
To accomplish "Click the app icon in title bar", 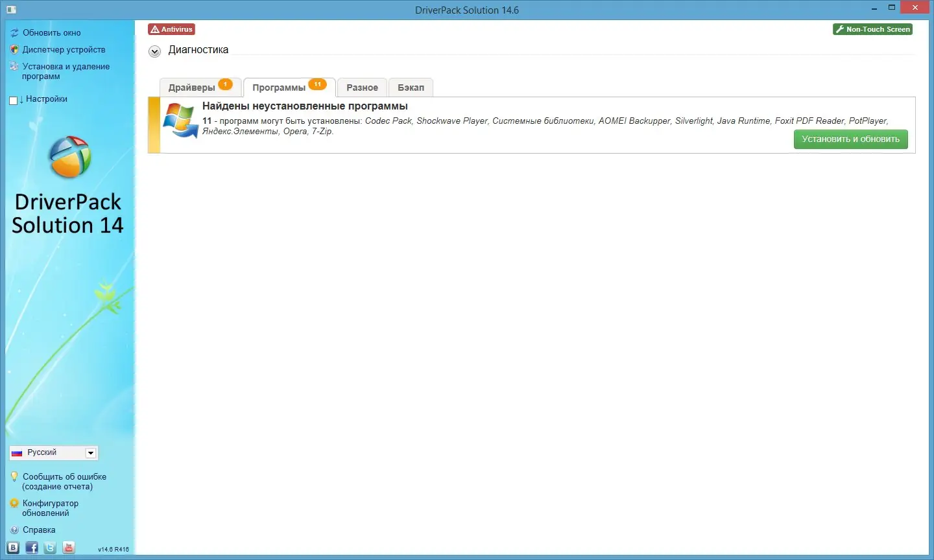I will pos(11,10).
